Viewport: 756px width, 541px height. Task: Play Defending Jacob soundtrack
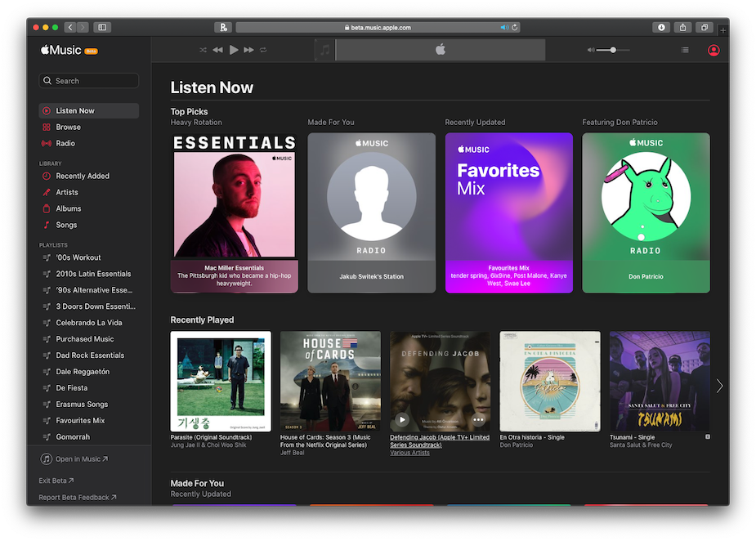point(402,420)
